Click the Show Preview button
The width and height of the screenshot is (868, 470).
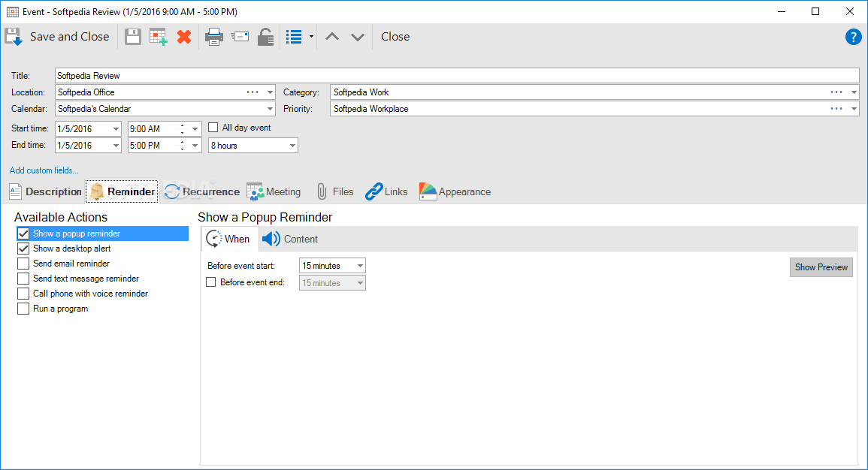(x=821, y=267)
